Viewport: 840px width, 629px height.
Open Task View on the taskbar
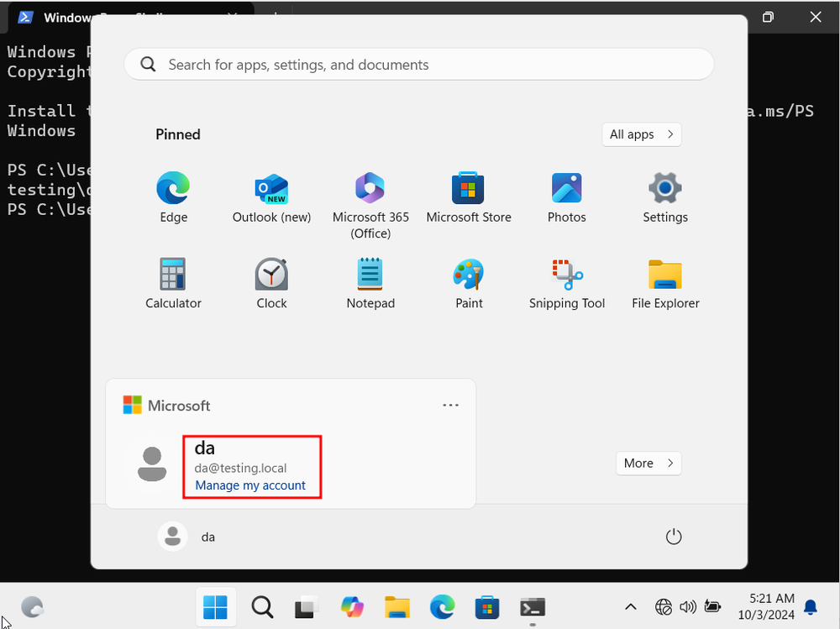pos(307,607)
